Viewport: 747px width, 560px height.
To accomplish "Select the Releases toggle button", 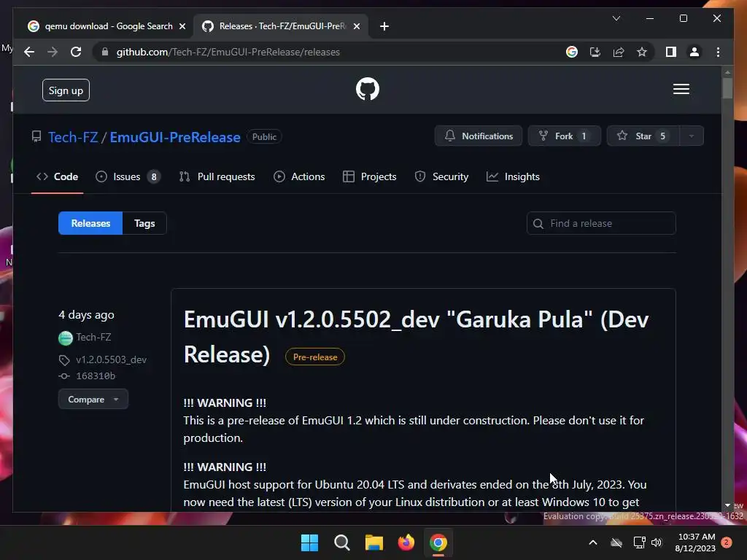I will pyautogui.click(x=90, y=223).
